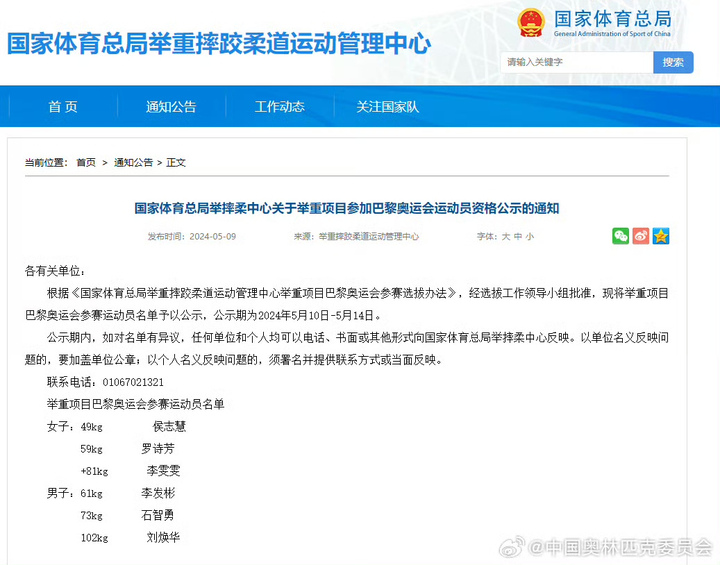Image resolution: width=720 pixels, height=565 pixels.
Task: Click the 国家体育总局 header title text
Action: pos(612,20)
